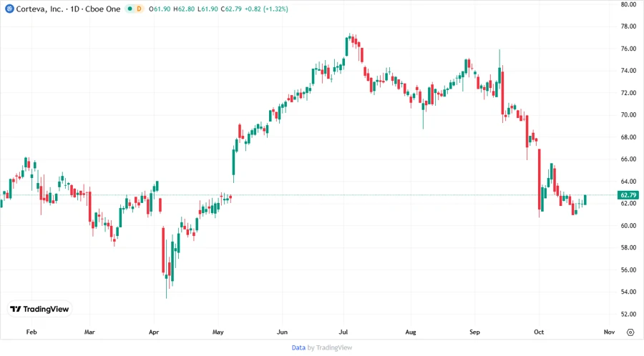This screenshot has height=356, width=644.
Task: Click the Apr label on time axis
Action: click(x=154, y=332)
